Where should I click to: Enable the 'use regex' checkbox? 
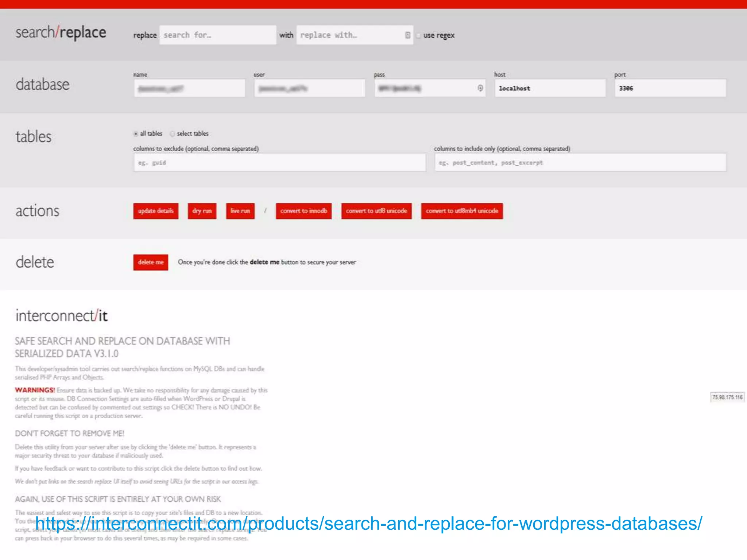point(419,35)
